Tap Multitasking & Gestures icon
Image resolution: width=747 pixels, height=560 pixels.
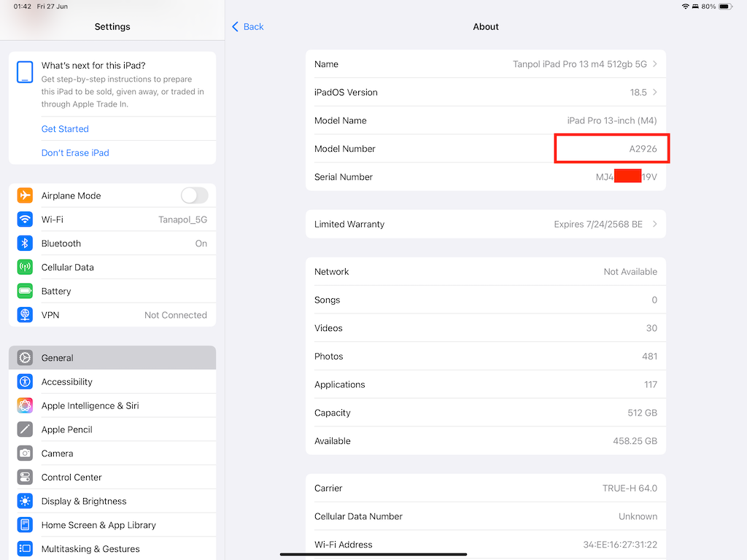tap(25, 548)
